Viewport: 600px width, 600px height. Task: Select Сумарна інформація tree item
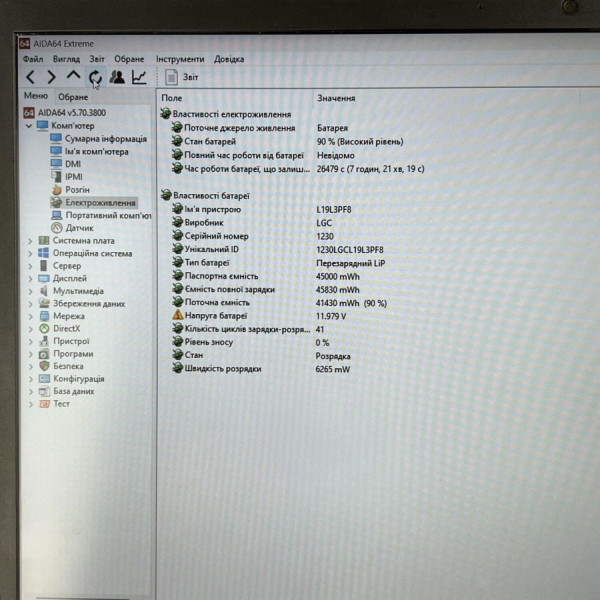tap(98, 139)
